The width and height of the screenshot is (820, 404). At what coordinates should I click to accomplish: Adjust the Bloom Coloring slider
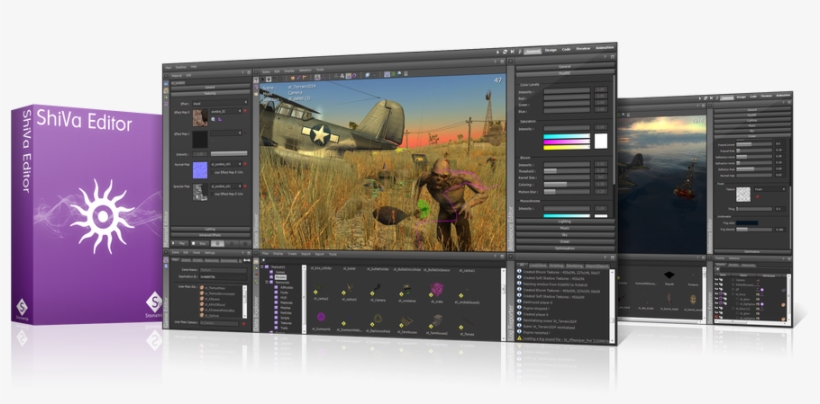pyautogui.click(x=566, y=184)
